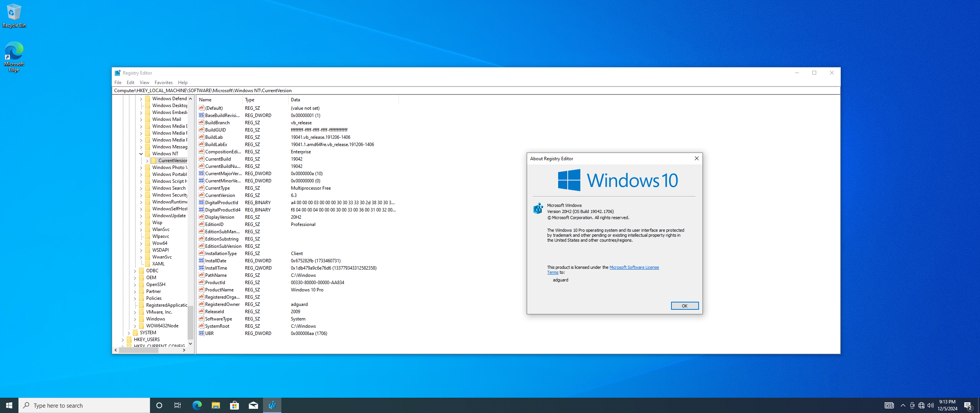
Task: Open the File menu
Action: 118,82
